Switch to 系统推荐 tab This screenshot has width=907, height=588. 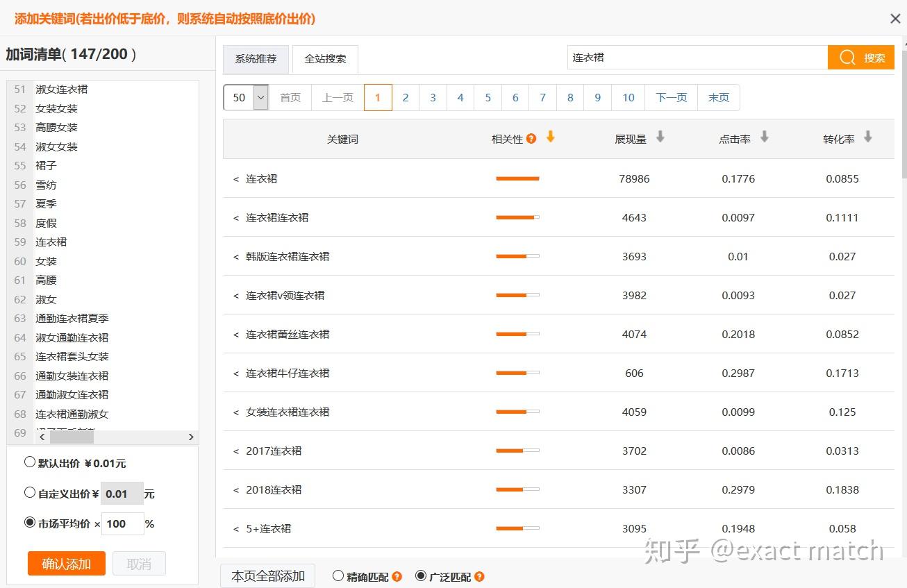click(256, 59)
